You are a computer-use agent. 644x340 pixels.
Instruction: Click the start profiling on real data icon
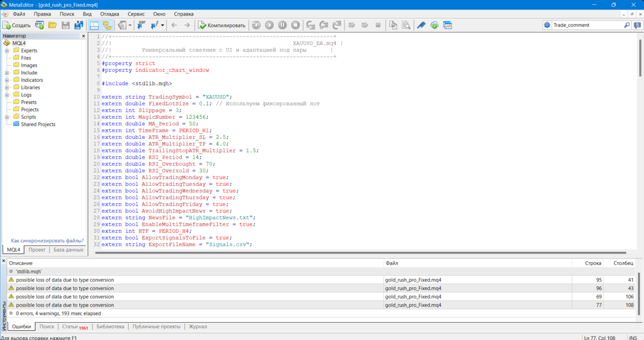click(x=351, y=25)
